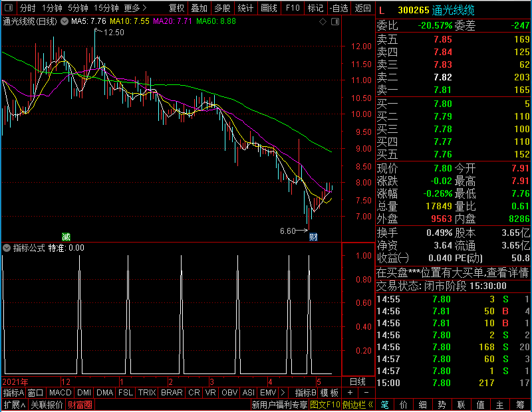Select the 筹 chips tab

coord(520,405)
